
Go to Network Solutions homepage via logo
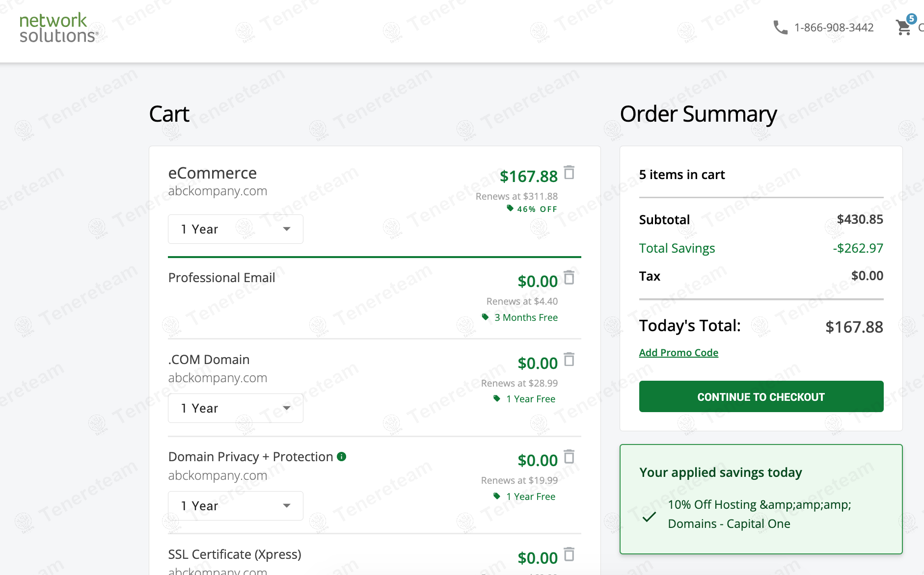click(x=58, y=28)
